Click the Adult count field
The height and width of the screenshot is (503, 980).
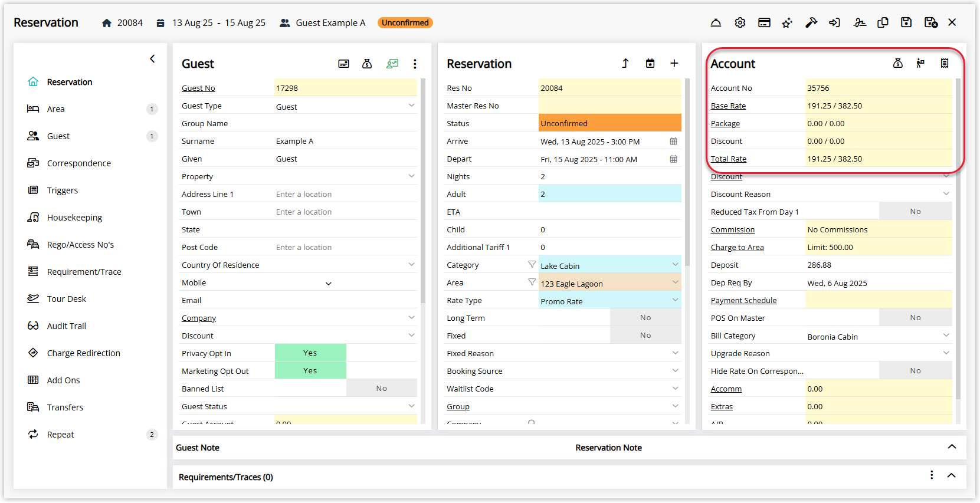[x=610, y=194]
